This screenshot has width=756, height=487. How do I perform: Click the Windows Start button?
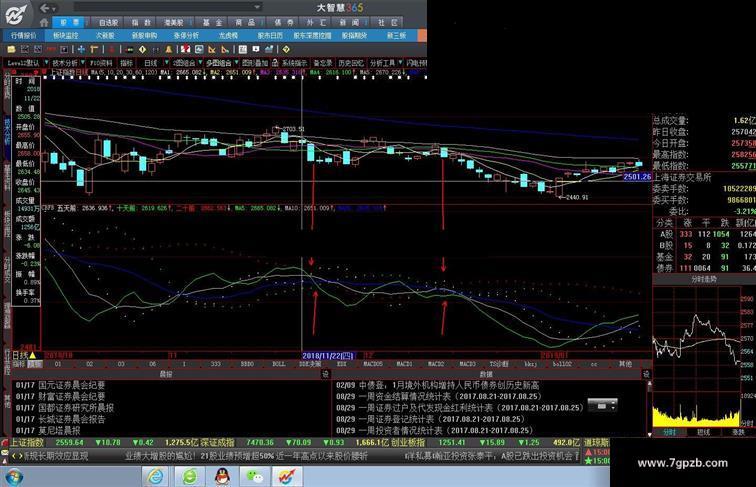13,477
